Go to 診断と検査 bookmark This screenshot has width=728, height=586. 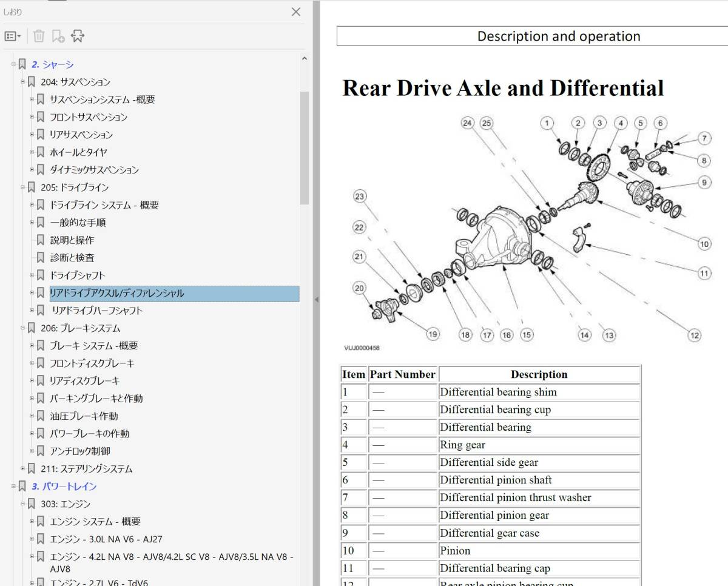(72, 258)
